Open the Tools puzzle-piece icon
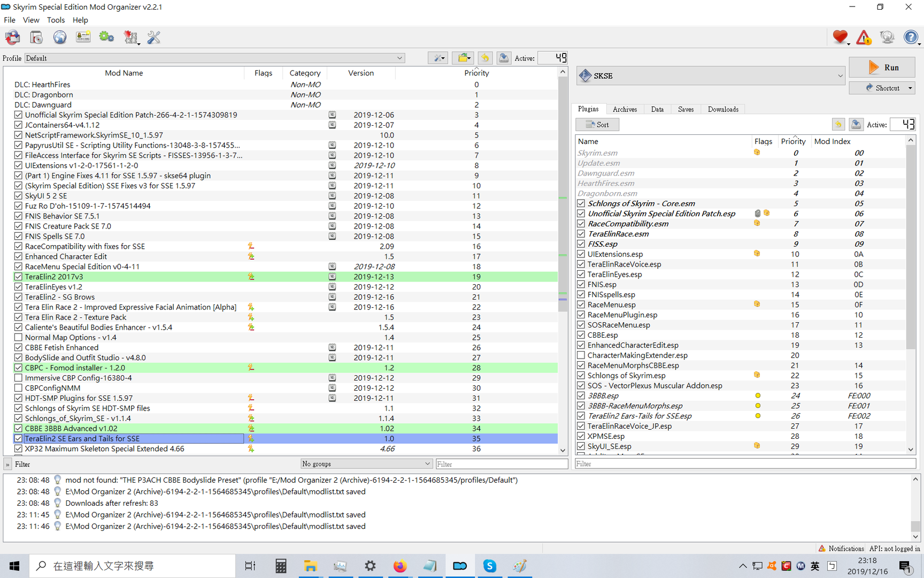This screenshot has width=924, height=578. 130,37
